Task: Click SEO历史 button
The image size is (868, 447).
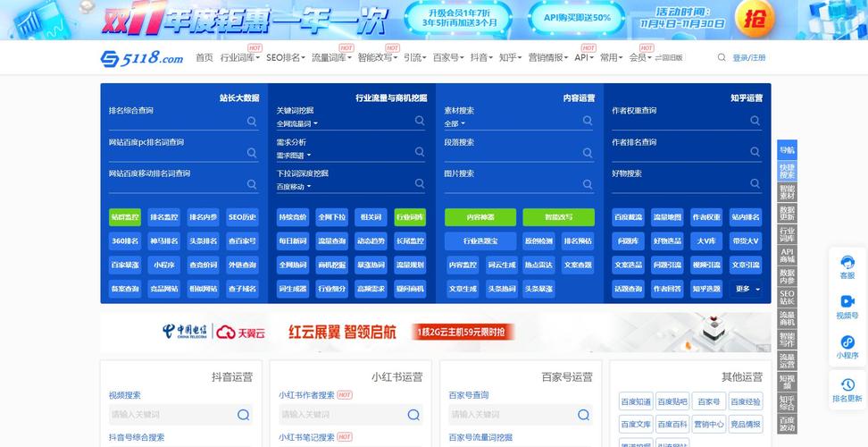Action: (x=243, y=217)
